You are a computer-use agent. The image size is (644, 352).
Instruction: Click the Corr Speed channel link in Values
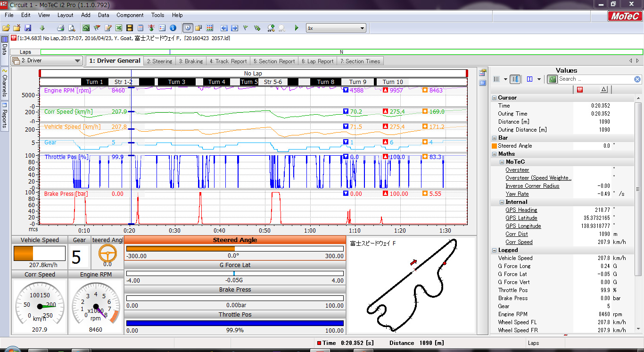coord(519,242)
